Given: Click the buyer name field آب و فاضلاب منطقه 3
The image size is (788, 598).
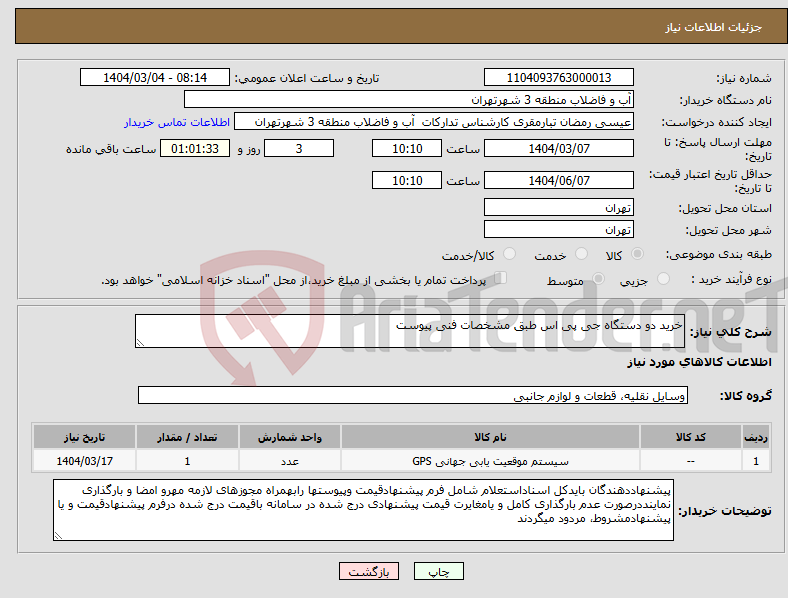Looking at the screenshot, I should click(409, 99).
